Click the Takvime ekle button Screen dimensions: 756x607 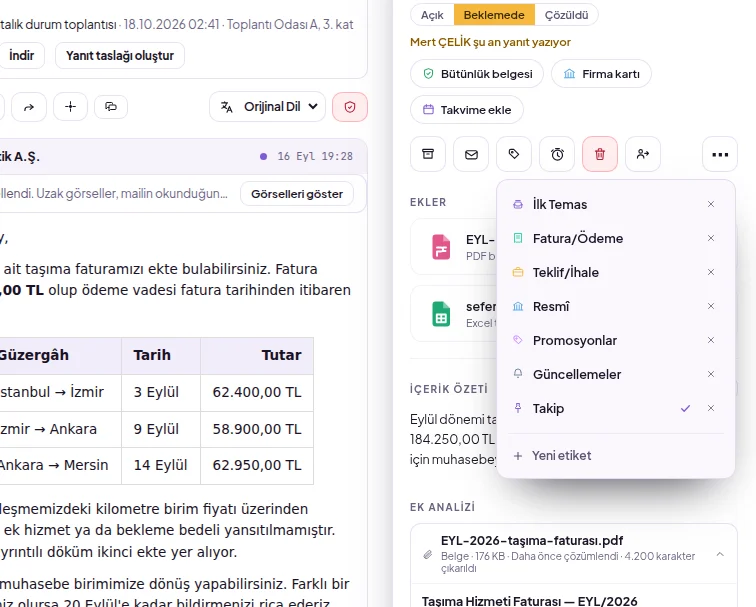coord(467,110)
